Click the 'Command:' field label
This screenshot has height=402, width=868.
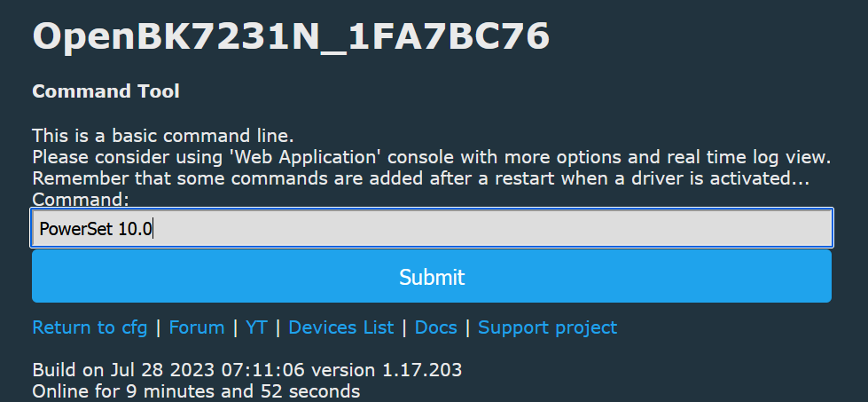pyautogui.click(x=81, y=200)
